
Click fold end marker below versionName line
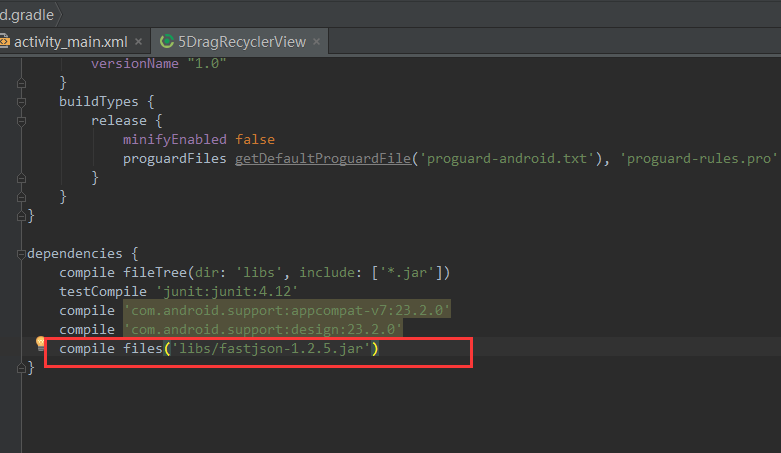click(21, 83)
